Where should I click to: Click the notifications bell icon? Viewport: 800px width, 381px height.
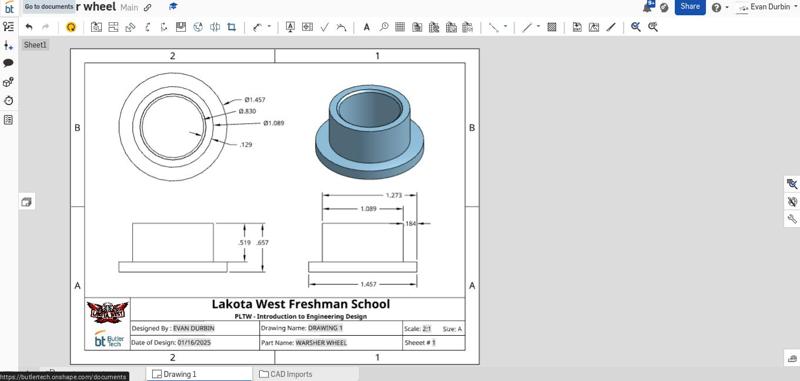[648, 7]
